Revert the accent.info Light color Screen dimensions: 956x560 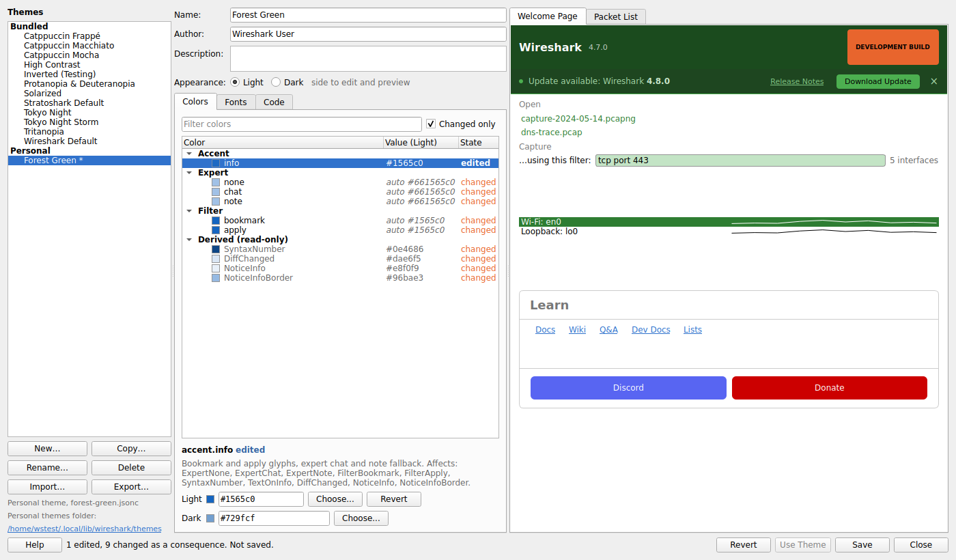coord(394,499)
